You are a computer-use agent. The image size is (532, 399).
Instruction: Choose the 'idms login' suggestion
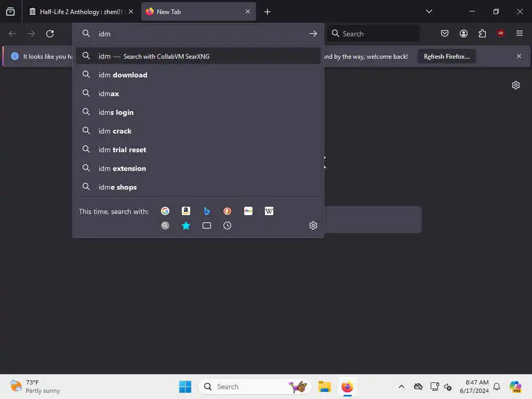(198, 112)
